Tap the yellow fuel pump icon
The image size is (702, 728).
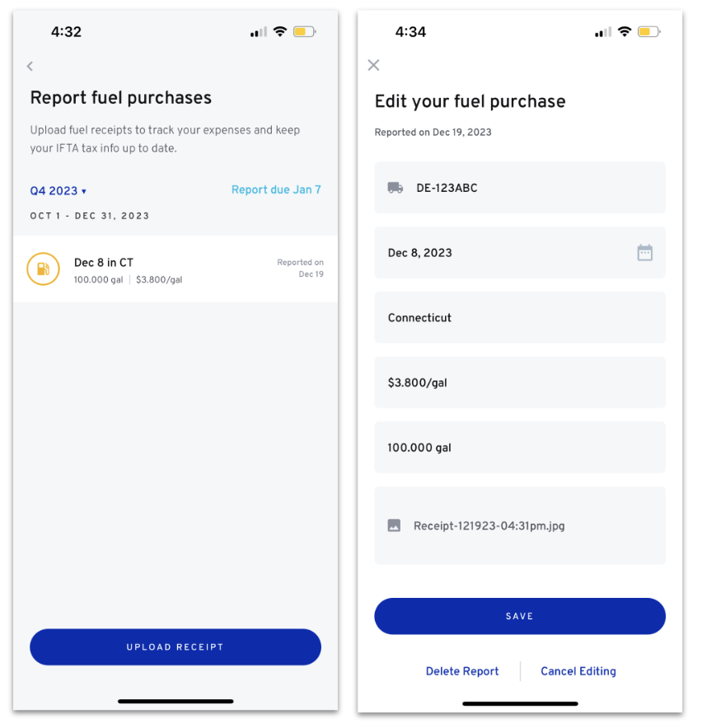[43, 268]
